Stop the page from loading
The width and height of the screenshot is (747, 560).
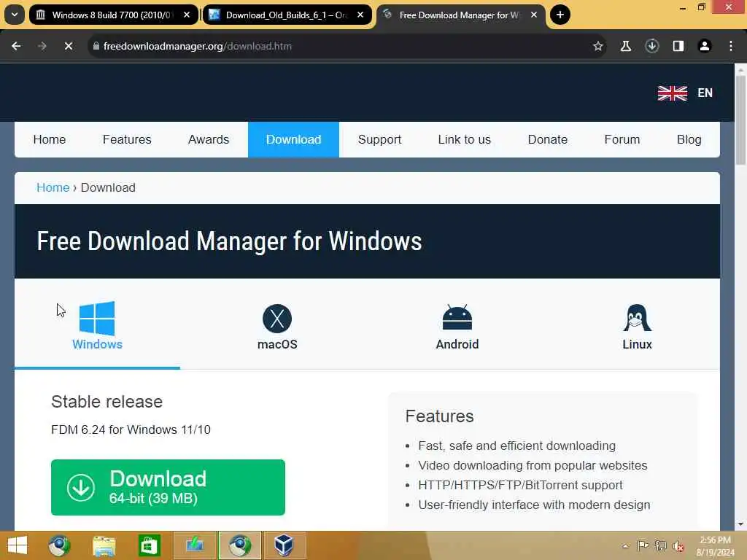point(68,46)
